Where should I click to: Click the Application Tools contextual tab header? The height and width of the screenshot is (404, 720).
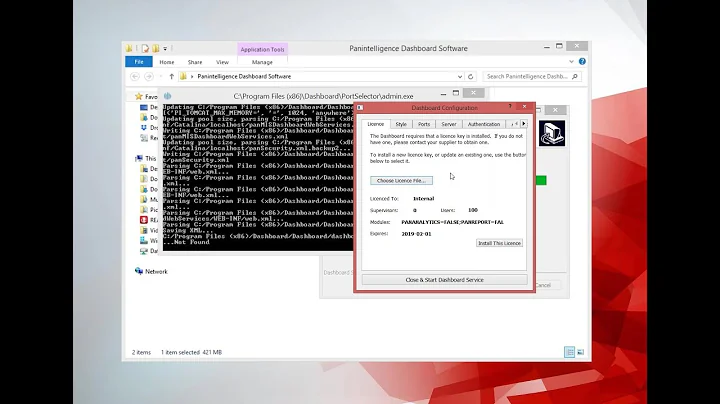(x=262, y=50)
